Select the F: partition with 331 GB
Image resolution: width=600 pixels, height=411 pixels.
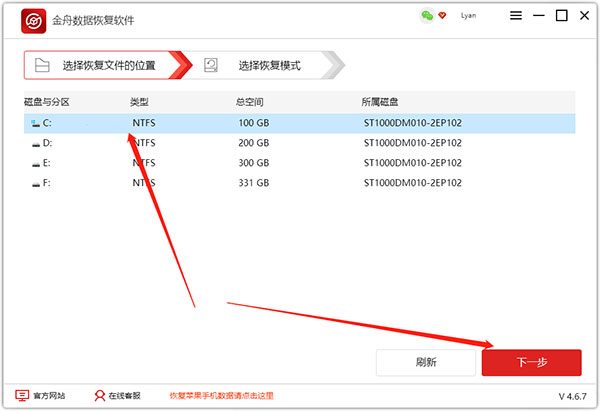click(x=300, y=183)
